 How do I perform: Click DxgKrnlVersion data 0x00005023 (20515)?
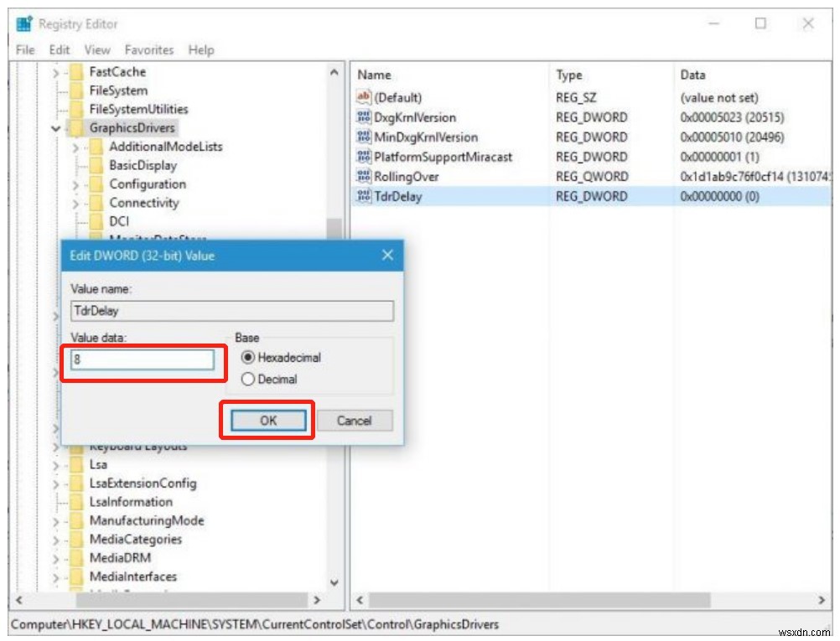732,116
